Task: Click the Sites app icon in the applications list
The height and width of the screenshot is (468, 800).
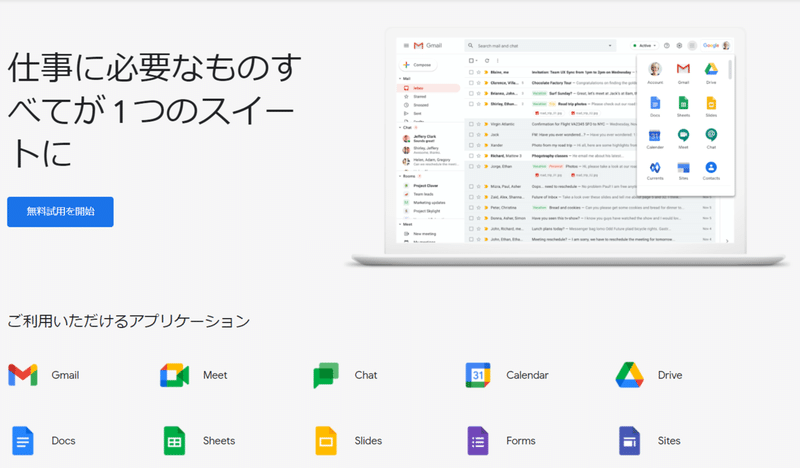Action: coord(629,440)
